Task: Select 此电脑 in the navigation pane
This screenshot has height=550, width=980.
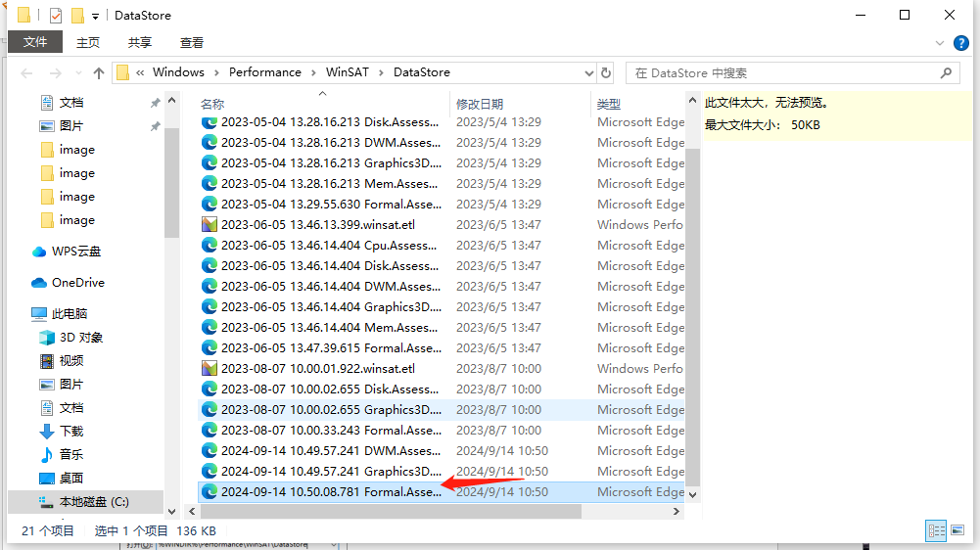Action: [69, 314]
